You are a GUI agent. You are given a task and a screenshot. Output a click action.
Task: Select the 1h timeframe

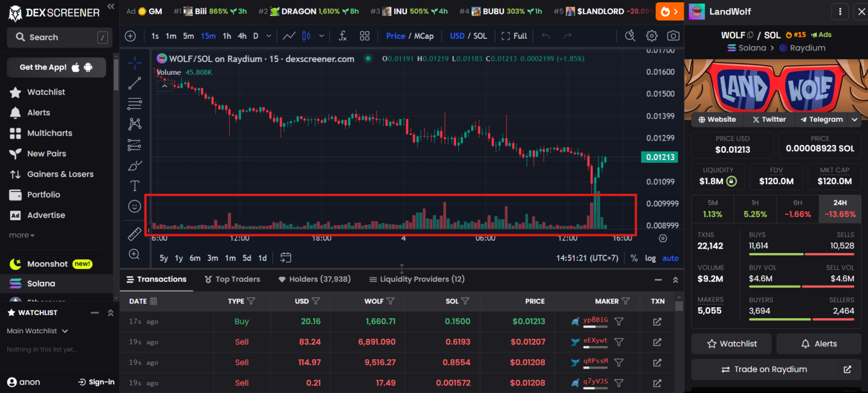pyautogui.click(x=226, y=36)
